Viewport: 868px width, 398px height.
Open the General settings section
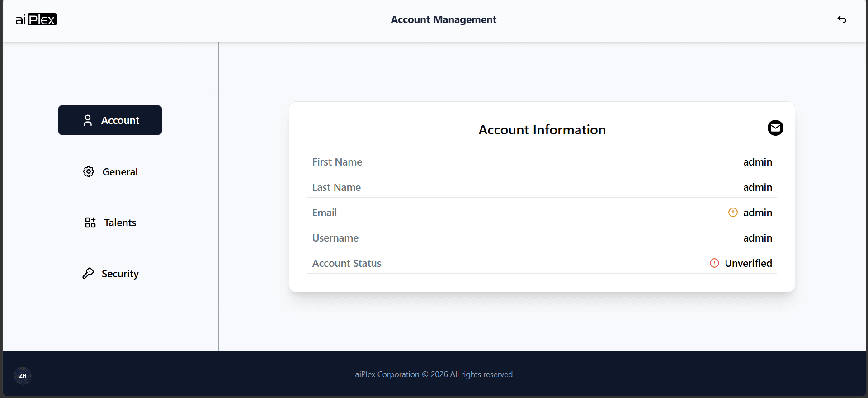[x=110, y=172]
